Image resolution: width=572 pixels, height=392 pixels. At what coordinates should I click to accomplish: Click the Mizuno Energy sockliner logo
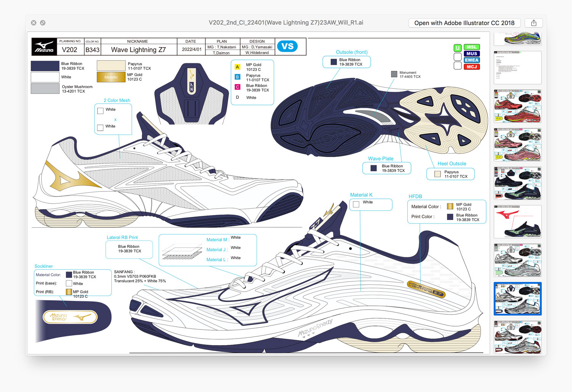pyautogui.click(x=70, y=317)
